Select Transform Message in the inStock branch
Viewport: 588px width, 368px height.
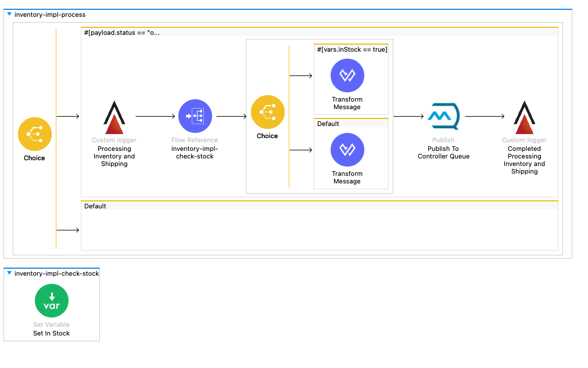coord(347,76)
